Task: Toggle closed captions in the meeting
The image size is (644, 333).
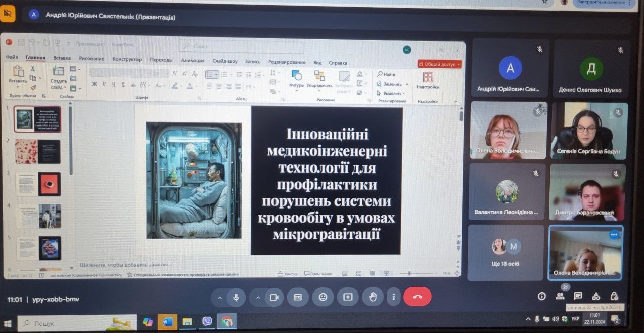Action: [298, 297]
